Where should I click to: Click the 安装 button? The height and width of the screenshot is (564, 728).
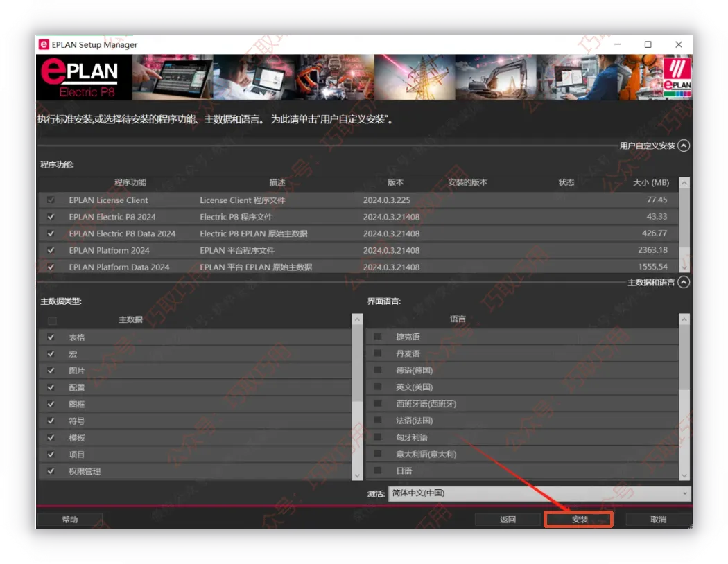coord(579,520)
